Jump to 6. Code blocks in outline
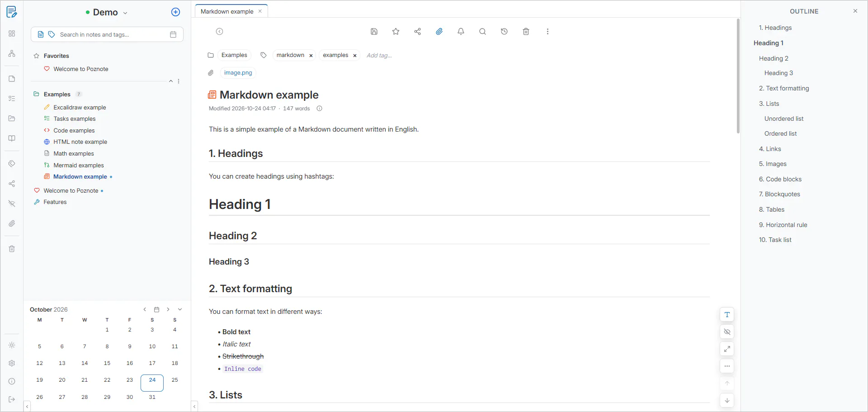Image resolution: width=868 pixels, height=412 pixels. [x=780, y=179]
